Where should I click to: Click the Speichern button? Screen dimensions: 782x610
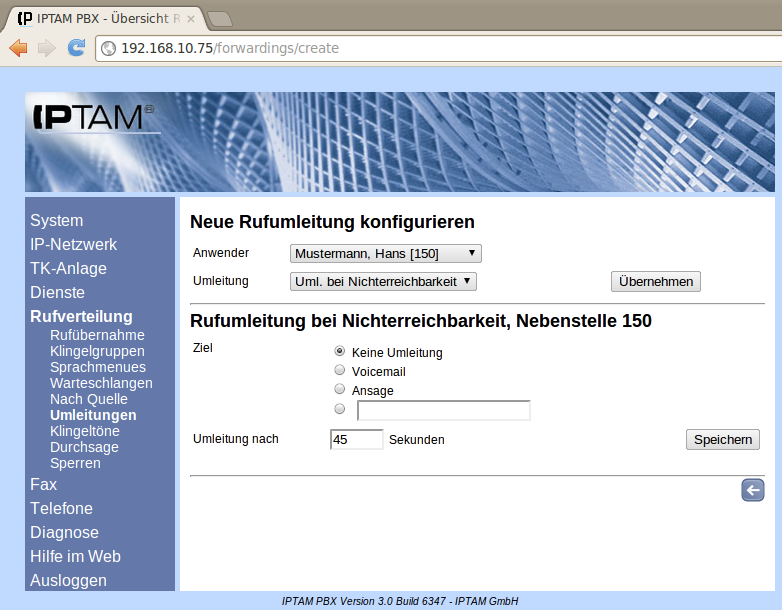point(722,440)
